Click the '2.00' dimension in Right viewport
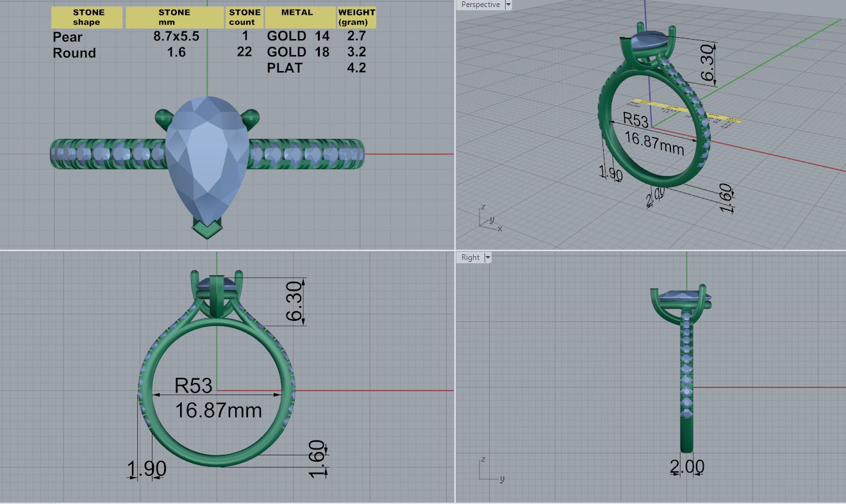This screenshot has height=504, width=846. (x=687, y=466)
